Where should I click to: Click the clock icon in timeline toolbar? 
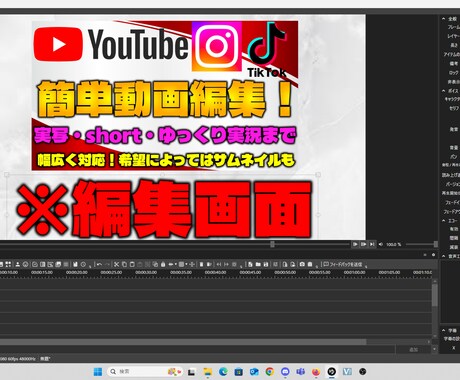[83, 264]
